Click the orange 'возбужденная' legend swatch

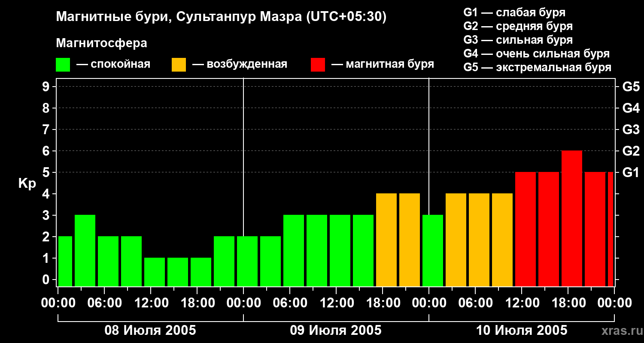point(179,65)
